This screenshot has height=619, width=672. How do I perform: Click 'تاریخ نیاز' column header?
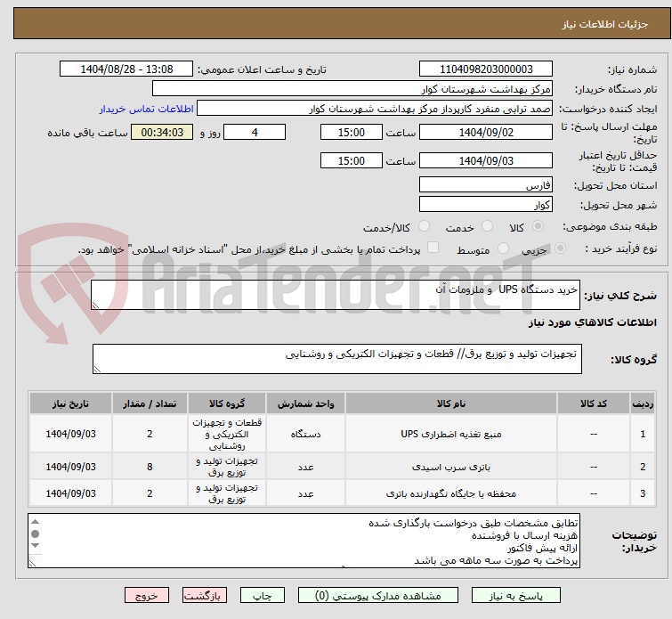(70, 403)
